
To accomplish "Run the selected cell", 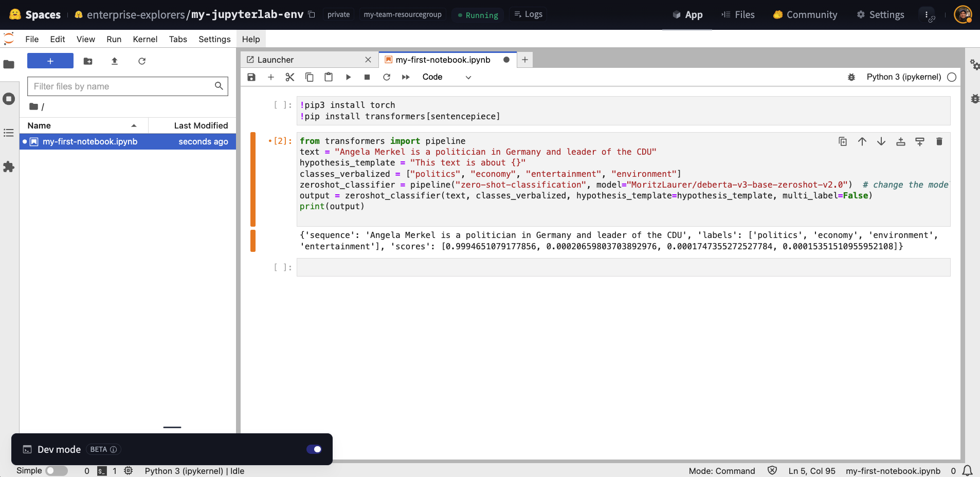I will pyautogui.click(x=348, y=77).
